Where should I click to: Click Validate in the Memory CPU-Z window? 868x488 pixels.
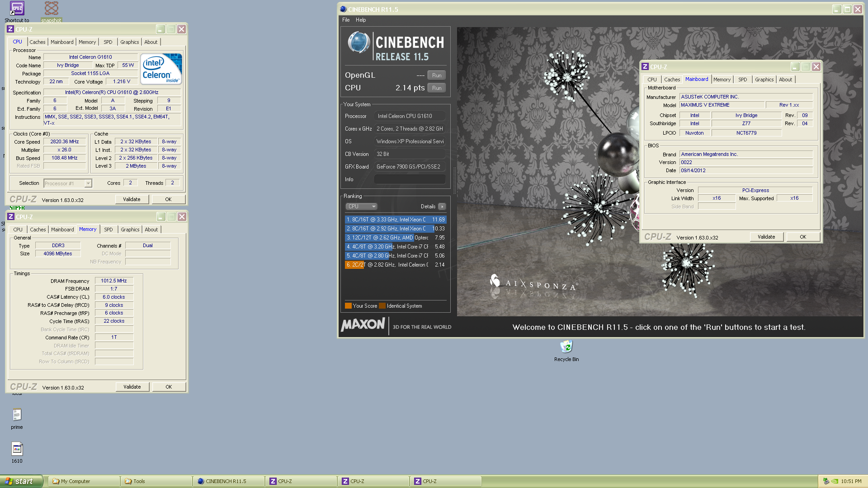coord(132,387)
